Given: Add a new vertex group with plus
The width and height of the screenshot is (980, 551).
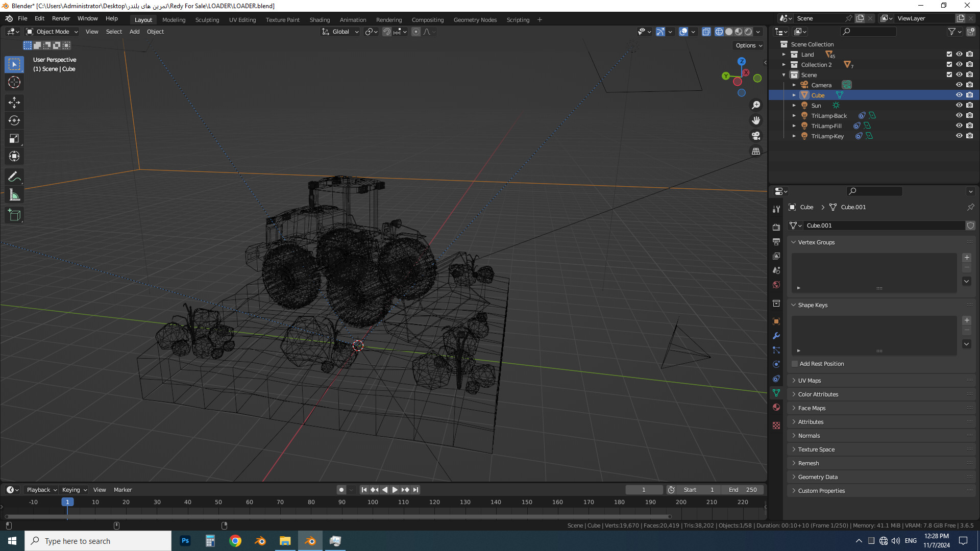Looking at the screenshot, I should tap(967, 258).
